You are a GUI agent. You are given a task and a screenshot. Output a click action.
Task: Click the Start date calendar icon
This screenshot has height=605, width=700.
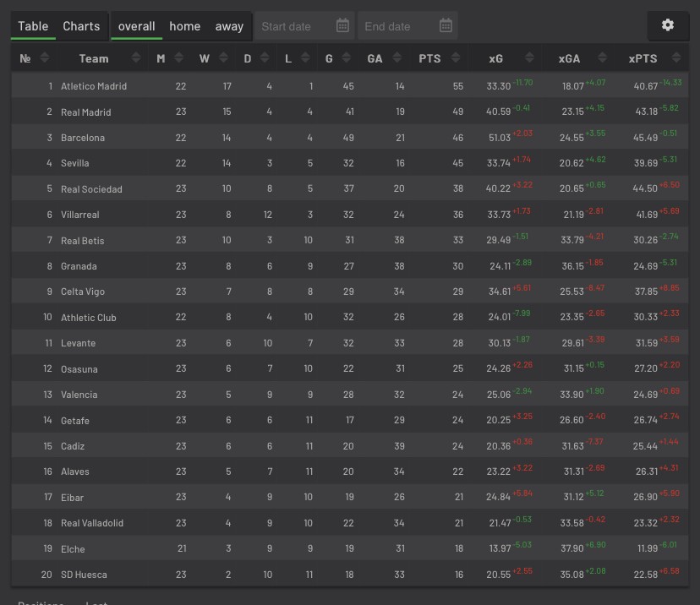(x=342, y=26)
